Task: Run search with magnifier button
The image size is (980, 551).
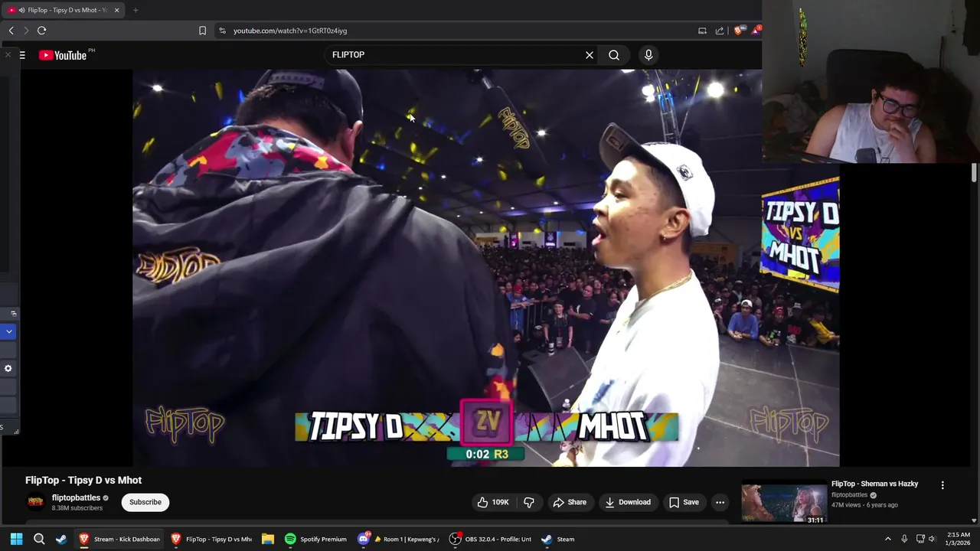Action: [614, 55]
